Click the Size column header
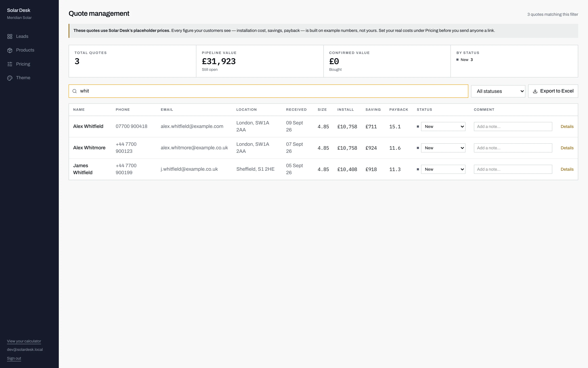 click(322, 110)
